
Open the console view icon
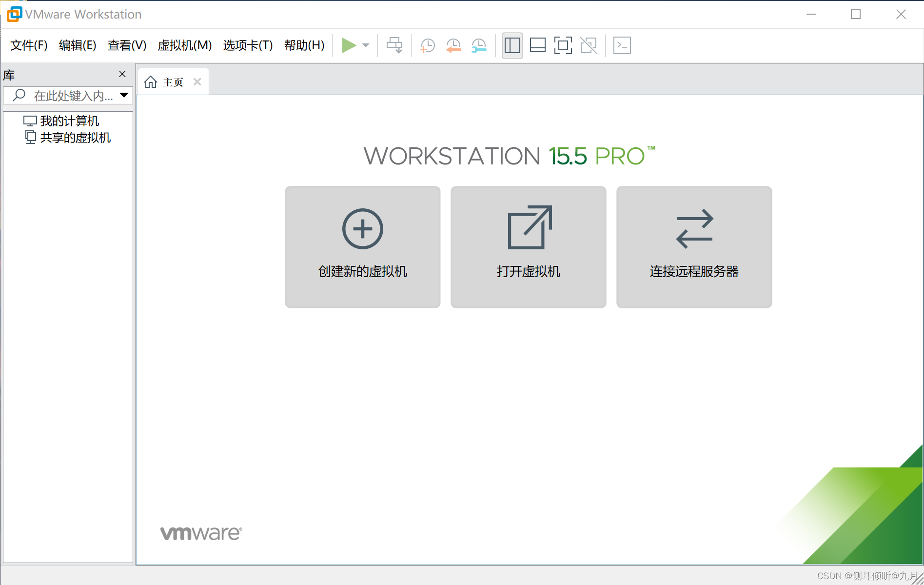click(x=622, y=45)
